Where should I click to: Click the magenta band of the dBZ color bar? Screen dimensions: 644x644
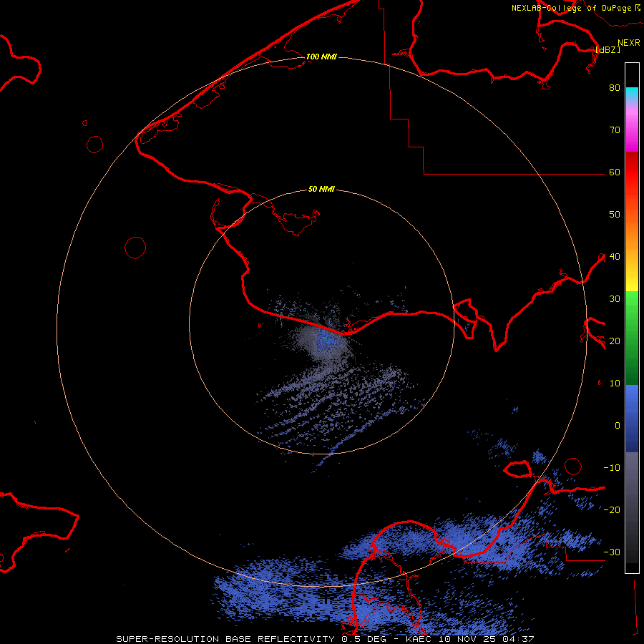pyautogui.click(x=632, y=131)
